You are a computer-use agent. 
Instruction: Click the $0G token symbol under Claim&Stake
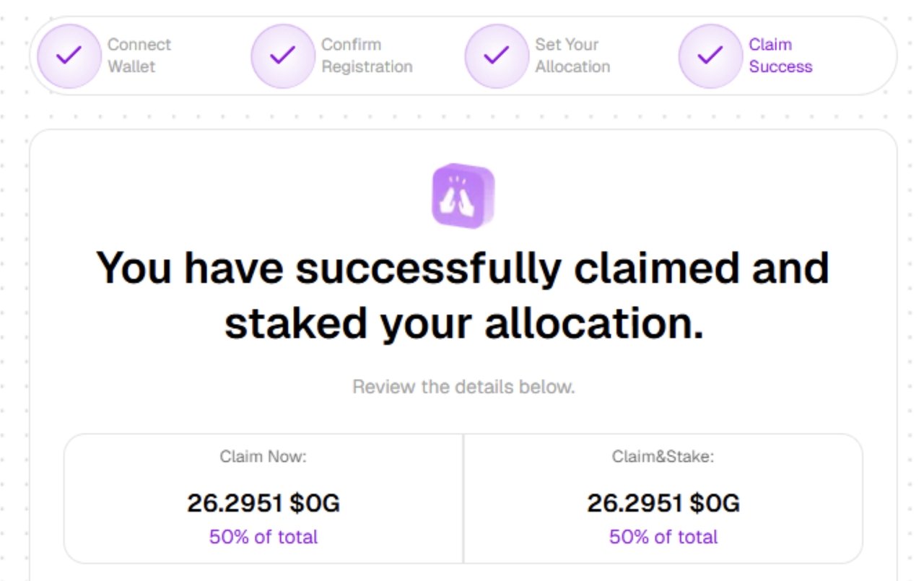click(715, 503)
